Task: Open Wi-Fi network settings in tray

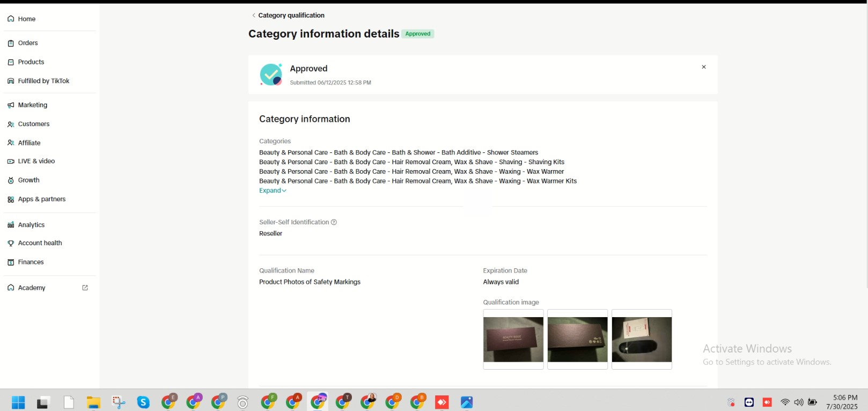Action: [x=785, y=402]
